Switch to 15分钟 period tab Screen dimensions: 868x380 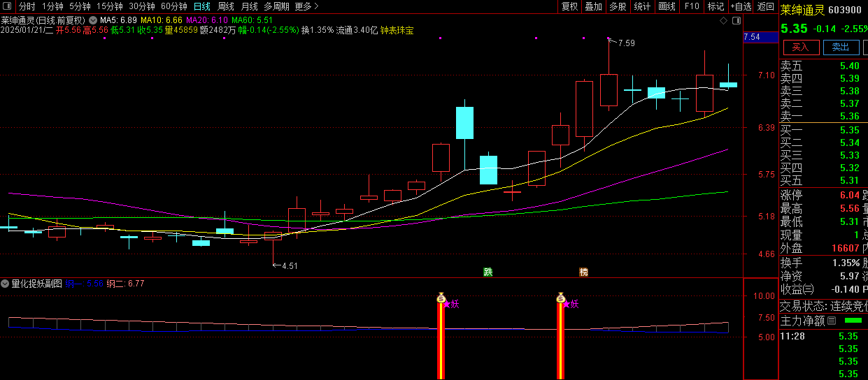click(110, 6)
